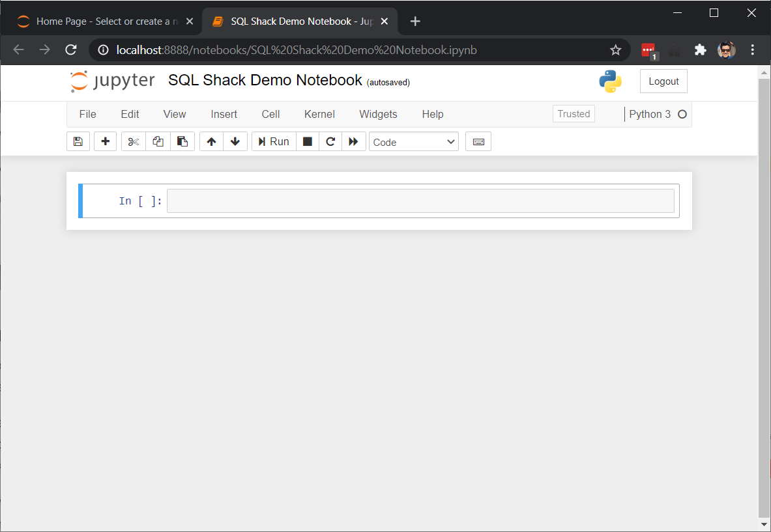Move selected cell up arrow
The height and width of the screenshot is (532, 771).
coord(211,141)
